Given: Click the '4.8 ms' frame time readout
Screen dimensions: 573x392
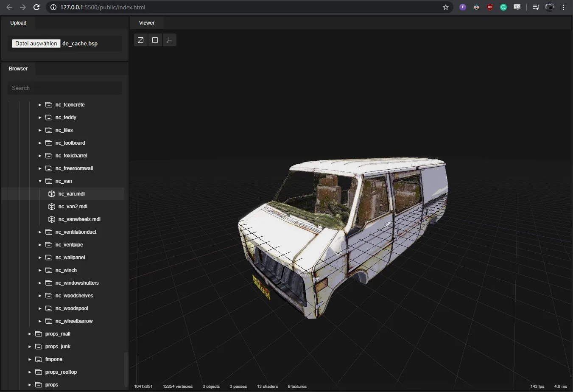Looking at the screenshot, I should coord(560,386).
